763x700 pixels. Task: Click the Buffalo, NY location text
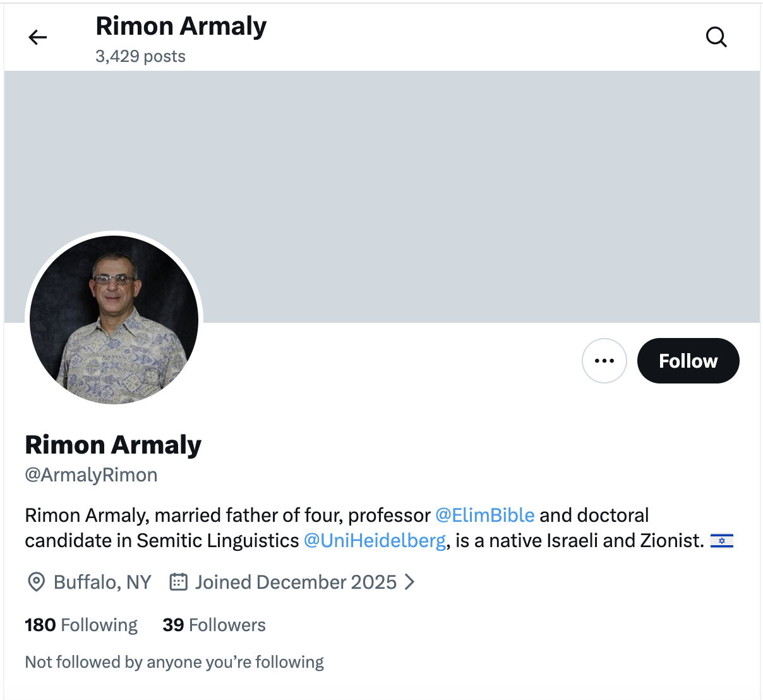click(x=102, y=582)
